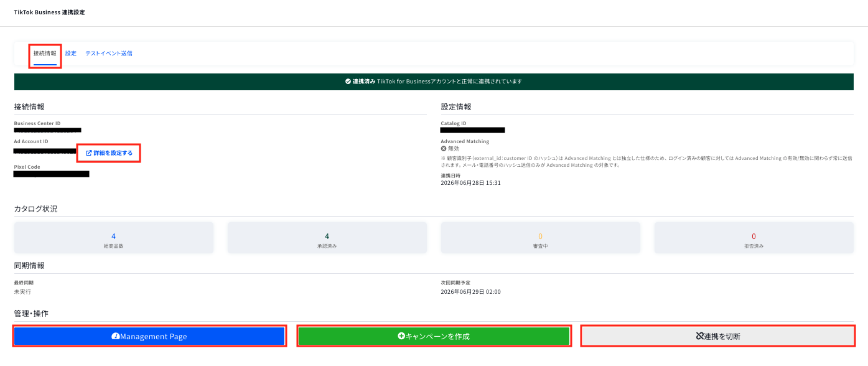Click the 連携を切断 button
The height and width of the screenshot is (366, 868).
click(717, 336)
